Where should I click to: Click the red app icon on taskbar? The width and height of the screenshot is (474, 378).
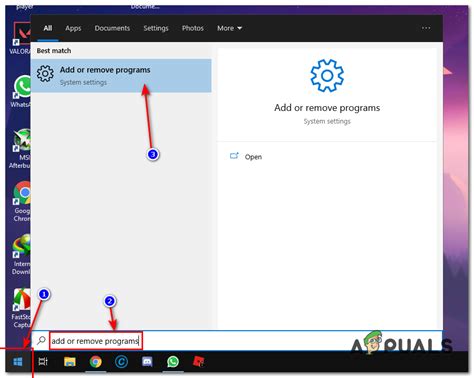click(199, 361)
